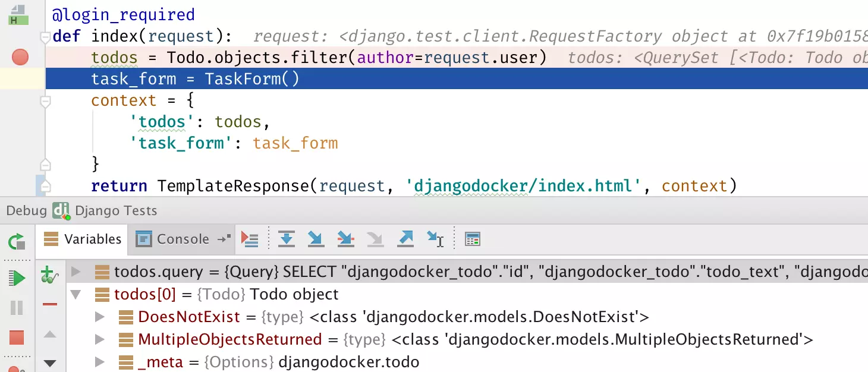This screenshot has width=868, height=372.
Task: Select the Variables tab
Action: click(x=84, y=239)
